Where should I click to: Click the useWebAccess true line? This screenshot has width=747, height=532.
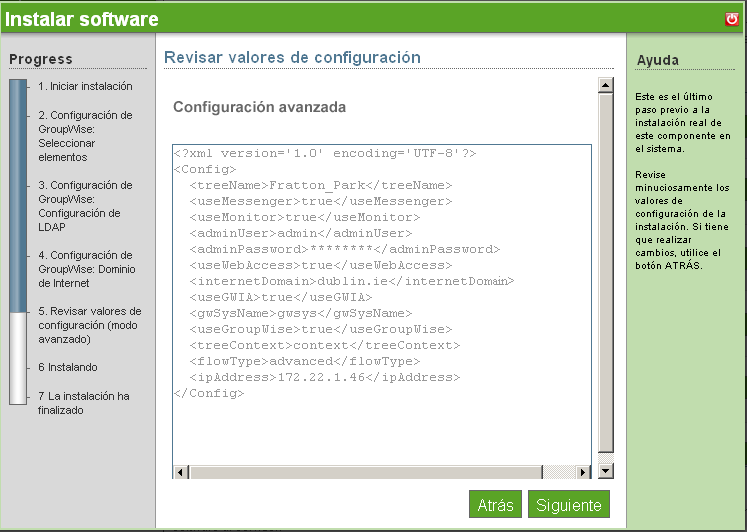coord(321,265)
